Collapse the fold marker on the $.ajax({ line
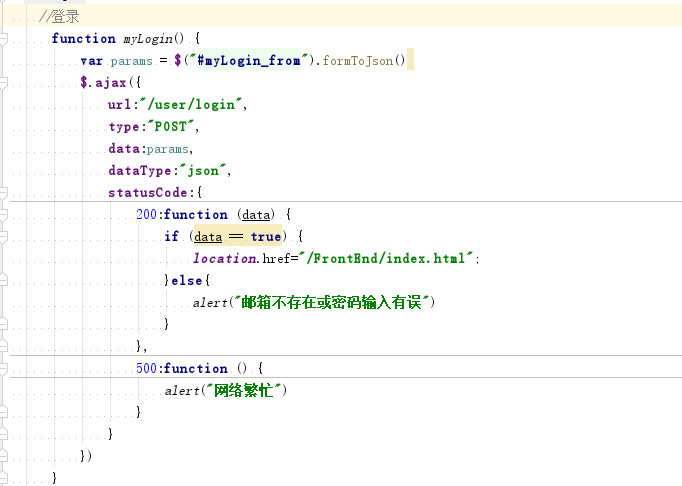 coord(3,83)
